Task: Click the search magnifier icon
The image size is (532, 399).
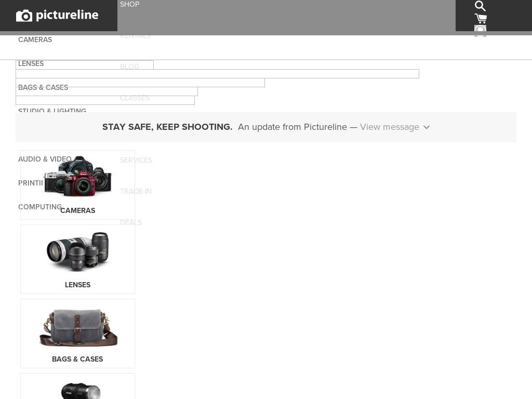Action: coord(480,6)
